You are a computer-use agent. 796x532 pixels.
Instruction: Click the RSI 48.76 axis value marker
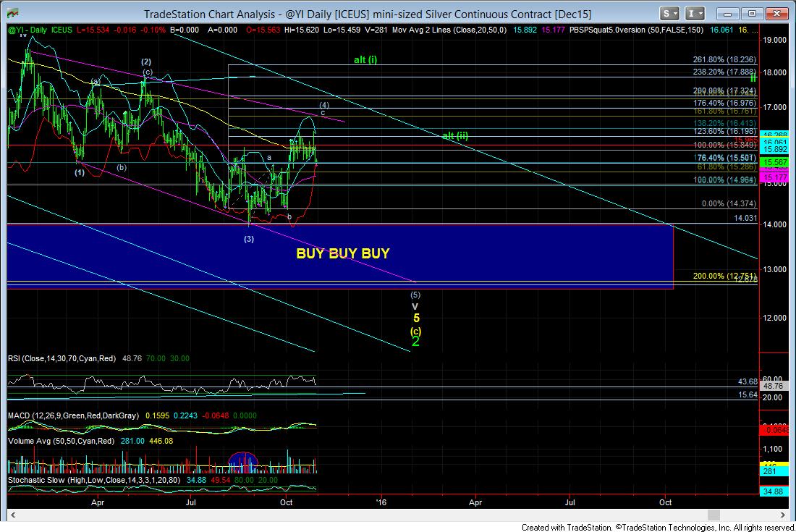[775, 387]
